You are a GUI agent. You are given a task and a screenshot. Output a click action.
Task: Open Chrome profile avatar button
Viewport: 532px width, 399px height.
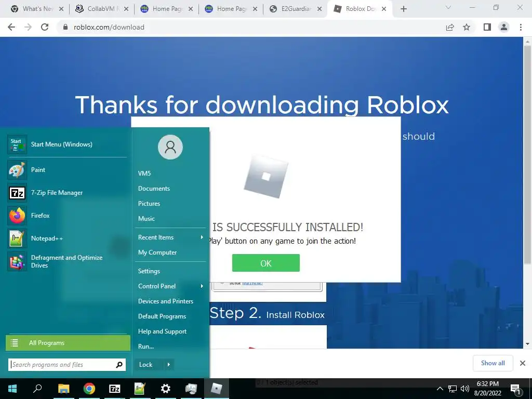[x=504, y=27]
